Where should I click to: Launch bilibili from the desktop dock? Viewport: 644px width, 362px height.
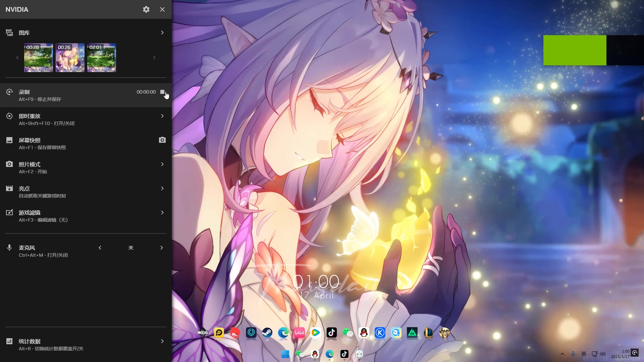coord(300,333)
